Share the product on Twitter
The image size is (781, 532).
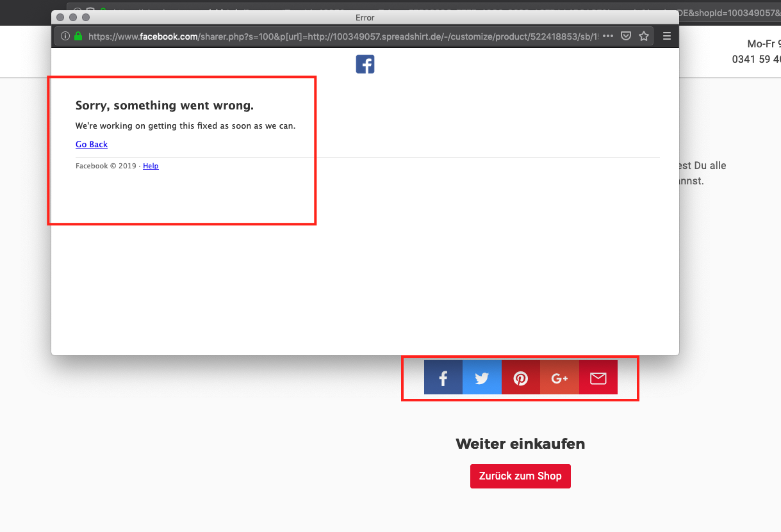point(482,378)
